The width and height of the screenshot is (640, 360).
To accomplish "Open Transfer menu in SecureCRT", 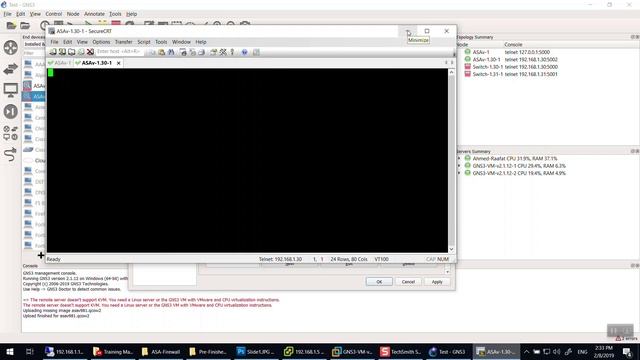I will point(124,42).
